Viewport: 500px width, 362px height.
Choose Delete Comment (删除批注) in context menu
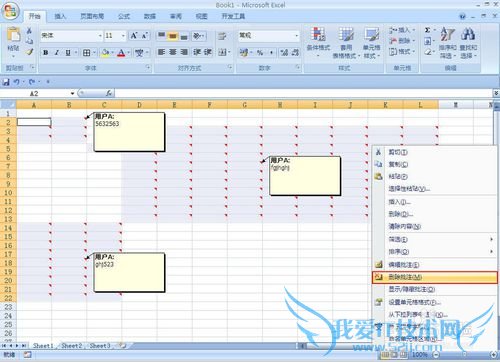pos(435,277)
